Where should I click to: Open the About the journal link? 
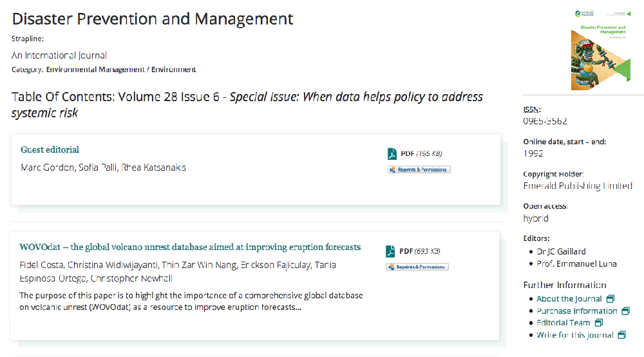pos(569,299)
